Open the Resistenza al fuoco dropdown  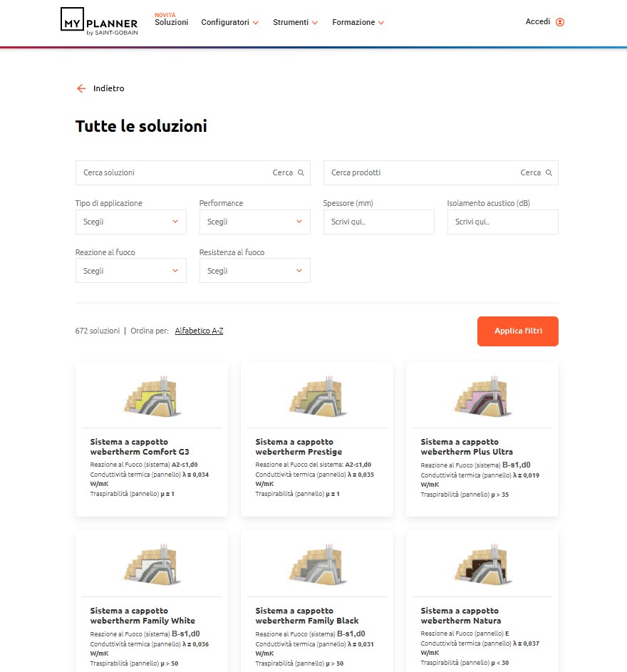254,271
